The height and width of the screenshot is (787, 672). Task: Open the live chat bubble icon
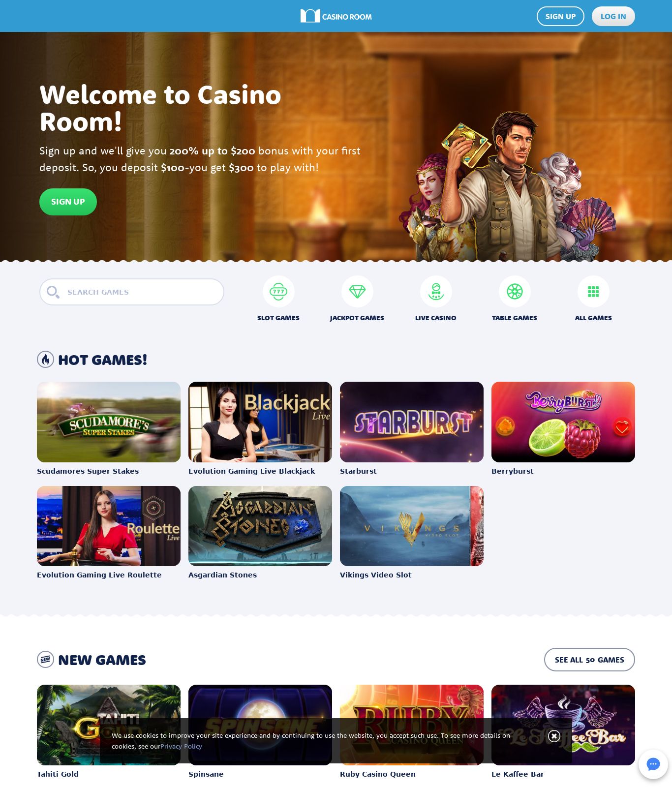[653, 764]
